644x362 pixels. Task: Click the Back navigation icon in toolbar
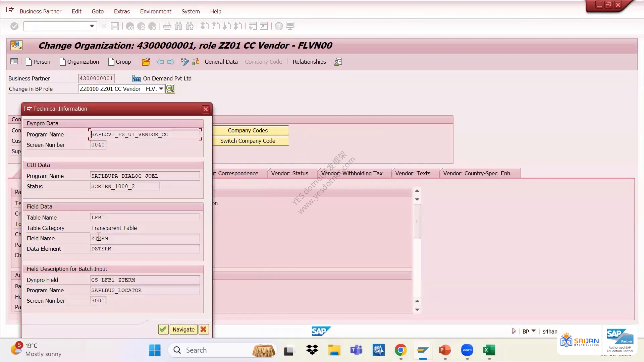tap(130, 26)
